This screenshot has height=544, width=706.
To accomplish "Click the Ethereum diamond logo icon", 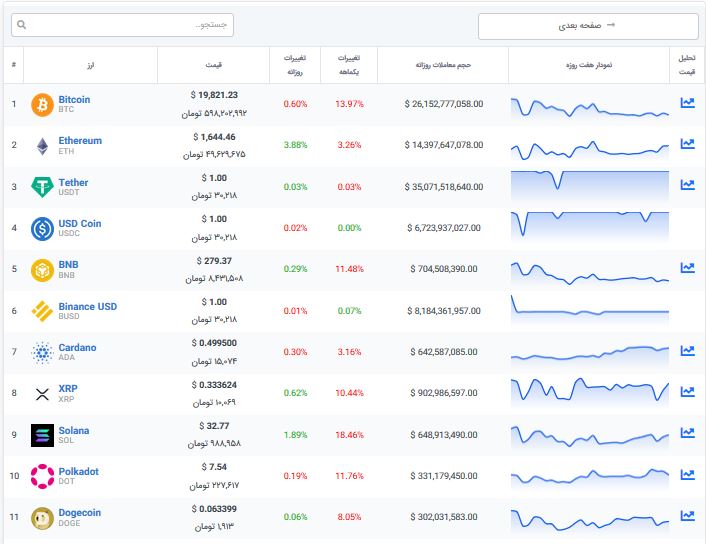I will (42, 146).
